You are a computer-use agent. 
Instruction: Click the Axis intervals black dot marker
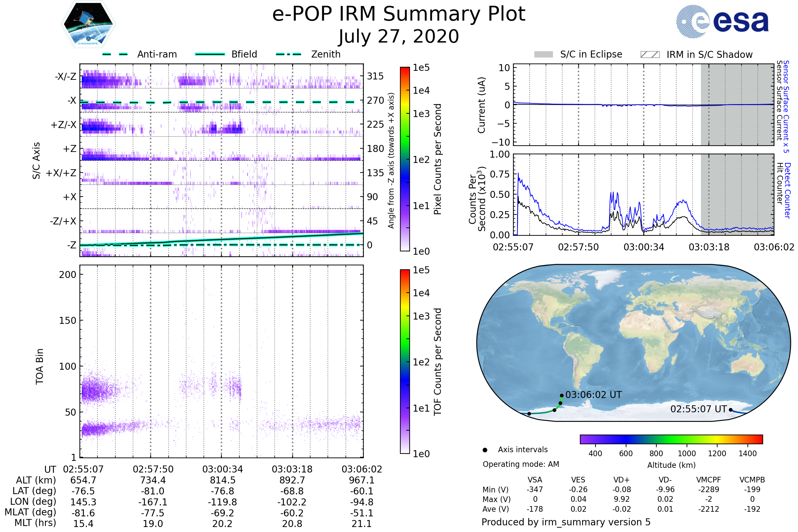pos(485,450)
